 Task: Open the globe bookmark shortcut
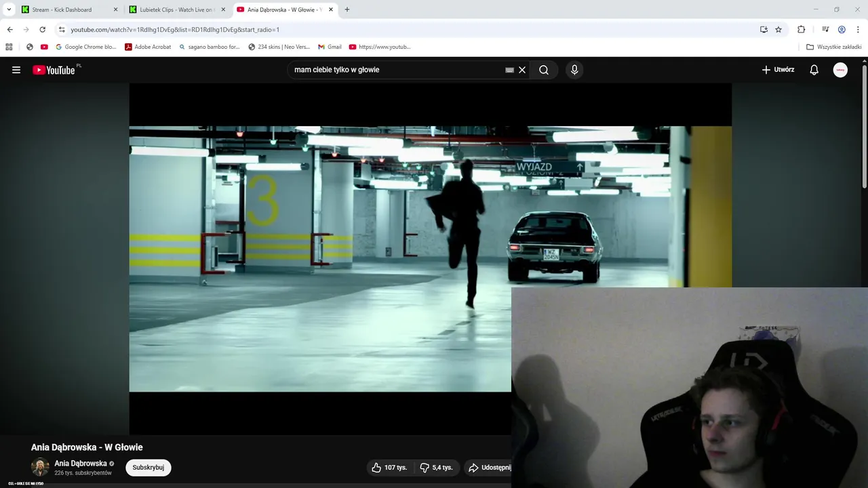point(29,47)
